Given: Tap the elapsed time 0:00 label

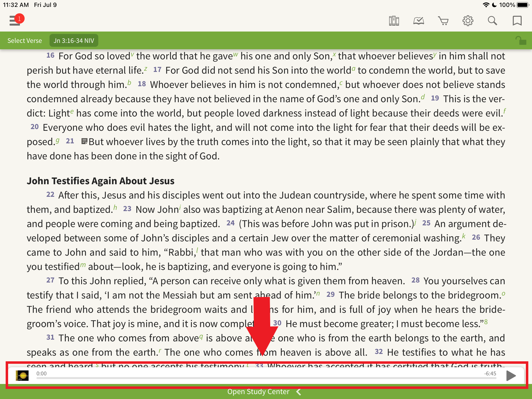Looking at the screenshot, I should pos(41,373).
